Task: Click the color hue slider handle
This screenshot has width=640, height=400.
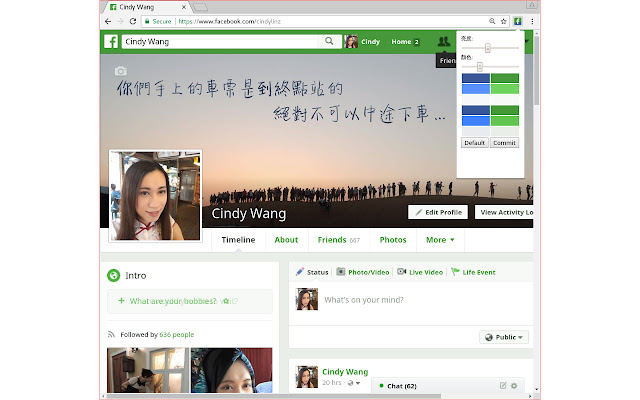Action: (x=480, y=67)
